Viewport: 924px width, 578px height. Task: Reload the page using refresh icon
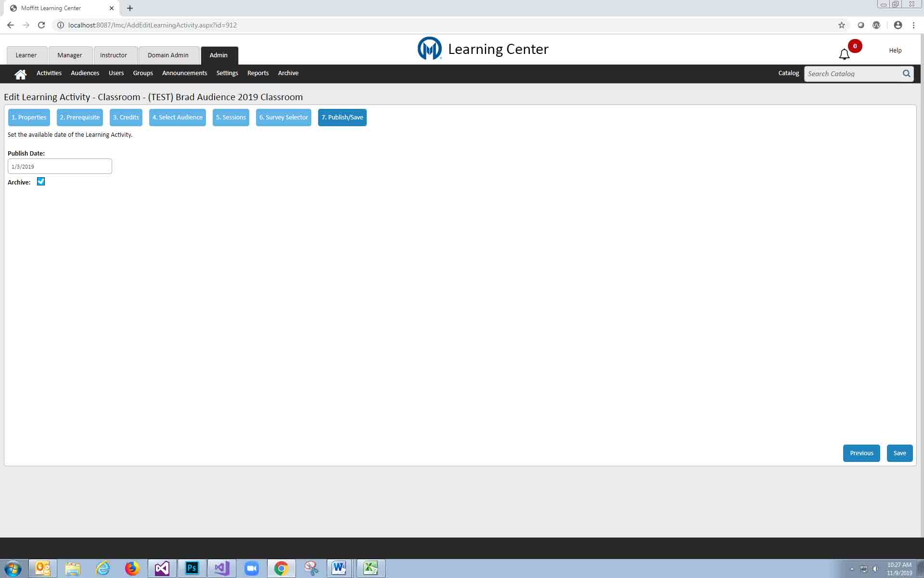click(x=41, y=25)
